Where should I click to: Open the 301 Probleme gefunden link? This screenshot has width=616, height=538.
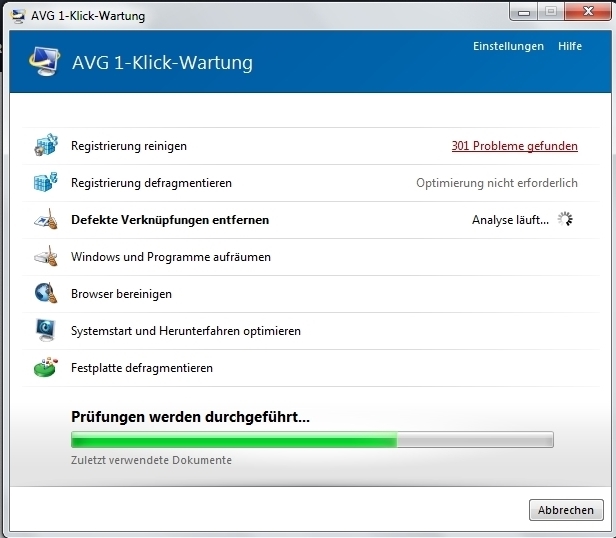(515, 146)
